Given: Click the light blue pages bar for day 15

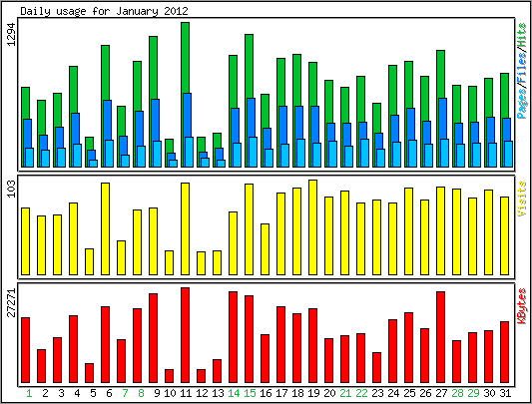Looking at the screenshot, I should pos(254,152).
